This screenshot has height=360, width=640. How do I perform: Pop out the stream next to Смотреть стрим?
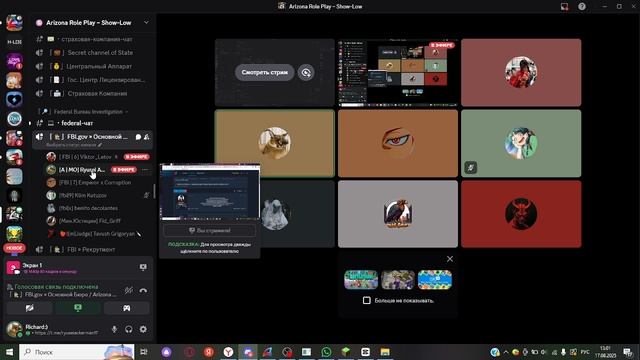click(306, 73)
